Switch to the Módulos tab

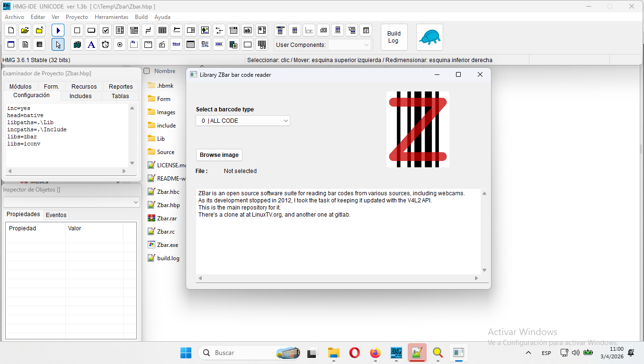tap(20, 87)
